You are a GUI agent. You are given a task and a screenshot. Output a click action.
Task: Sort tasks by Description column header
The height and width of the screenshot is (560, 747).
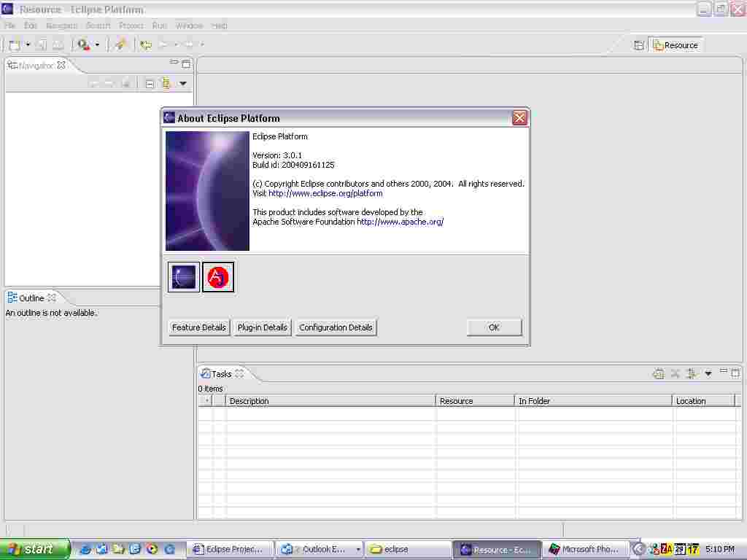pyautogui.click(x=330, y=401)
